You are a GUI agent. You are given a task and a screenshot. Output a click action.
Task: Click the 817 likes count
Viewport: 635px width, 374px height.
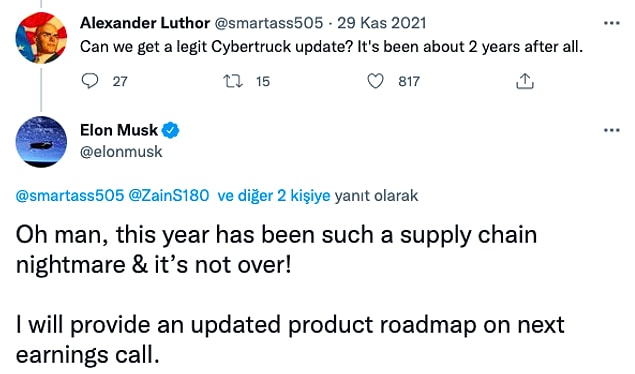(x=409, y=81)
